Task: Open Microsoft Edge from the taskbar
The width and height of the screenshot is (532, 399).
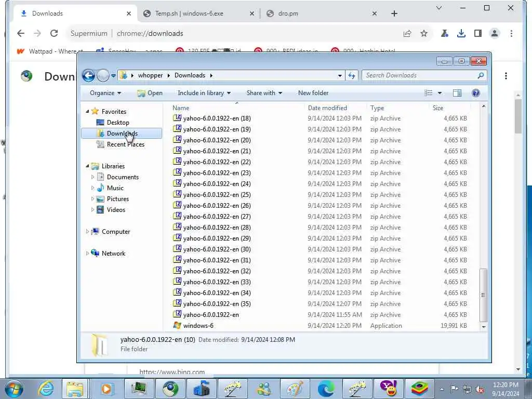Action: point(326,389)
